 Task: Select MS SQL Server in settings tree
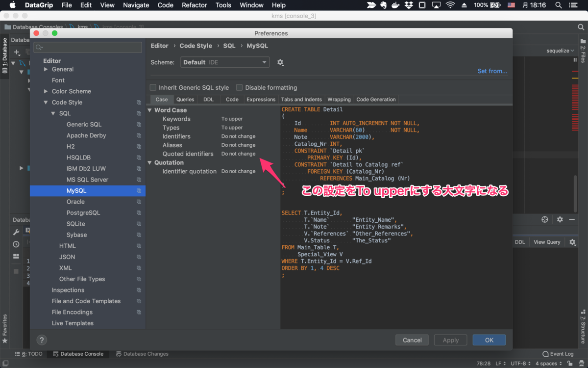87,180
